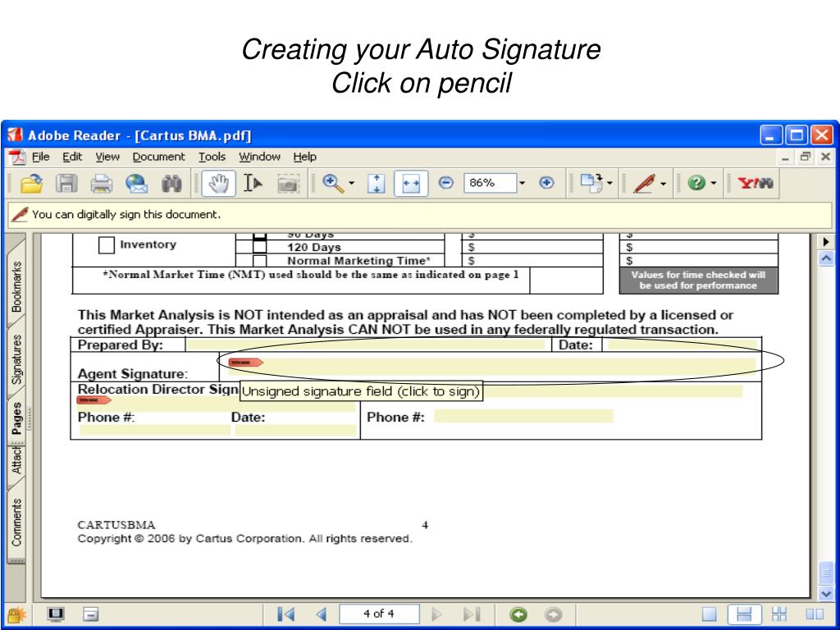Click the full screen monitor icon in status bar
The image size is (840, 630).
click(56, 614)
